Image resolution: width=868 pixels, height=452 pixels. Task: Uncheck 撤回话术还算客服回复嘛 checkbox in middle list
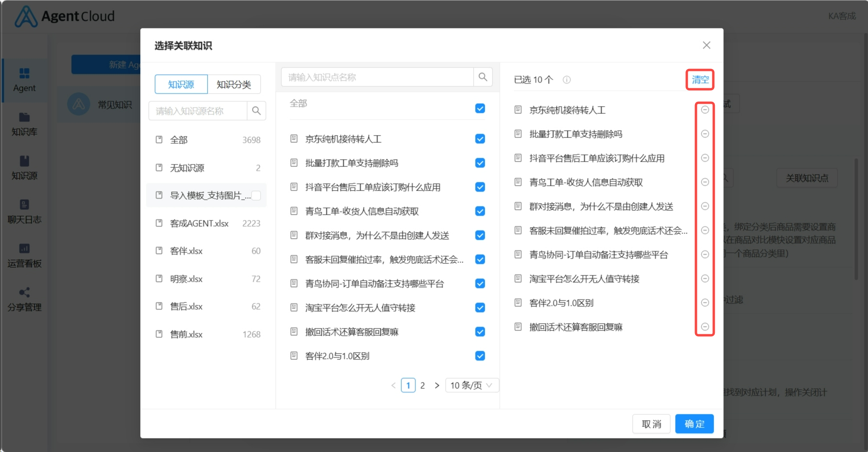(480, 332)
